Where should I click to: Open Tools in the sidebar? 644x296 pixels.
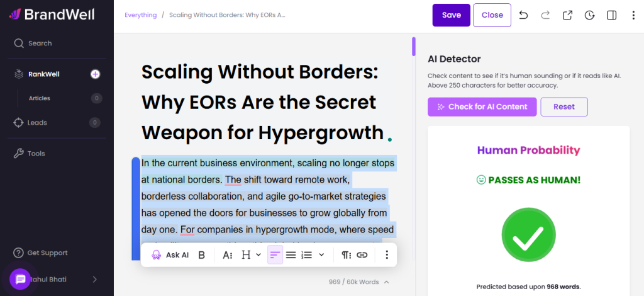pos(36,153)
